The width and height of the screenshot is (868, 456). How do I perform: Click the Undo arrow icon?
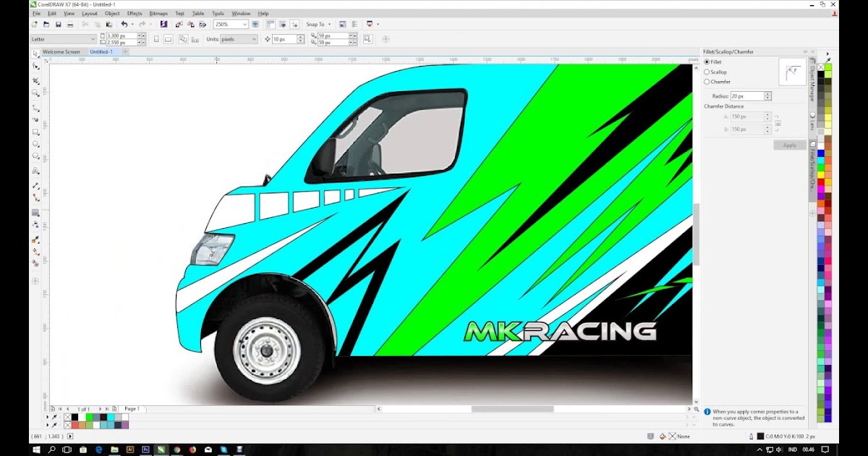click(x=124, y=24)
